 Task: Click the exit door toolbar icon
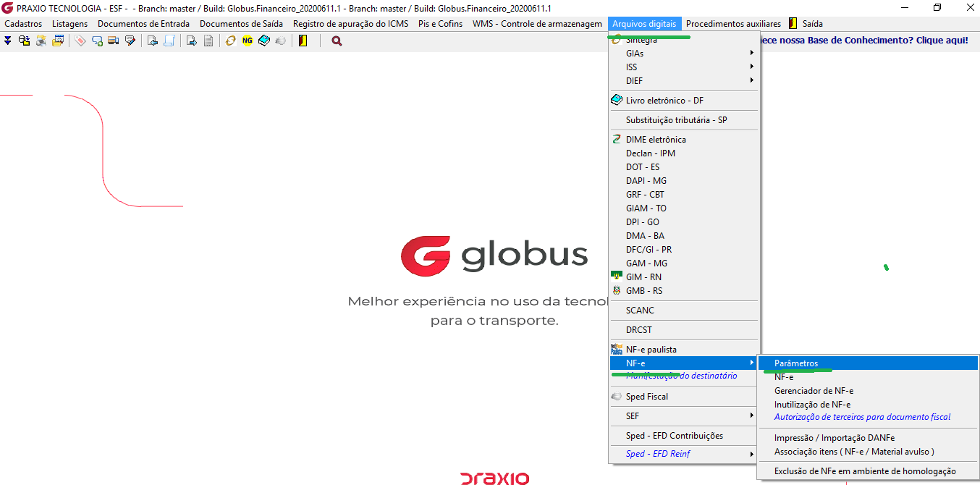click(303, 41)
